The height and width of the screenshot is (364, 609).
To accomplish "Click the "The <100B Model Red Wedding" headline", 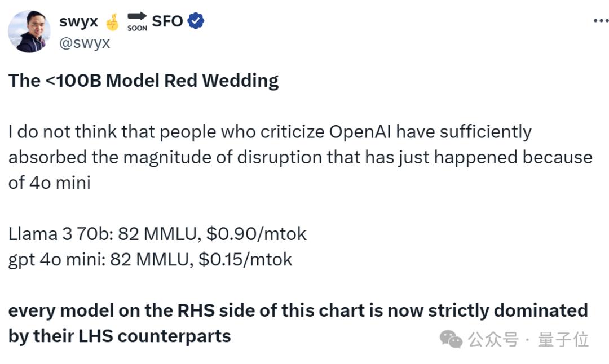I will tap(143, 81).
